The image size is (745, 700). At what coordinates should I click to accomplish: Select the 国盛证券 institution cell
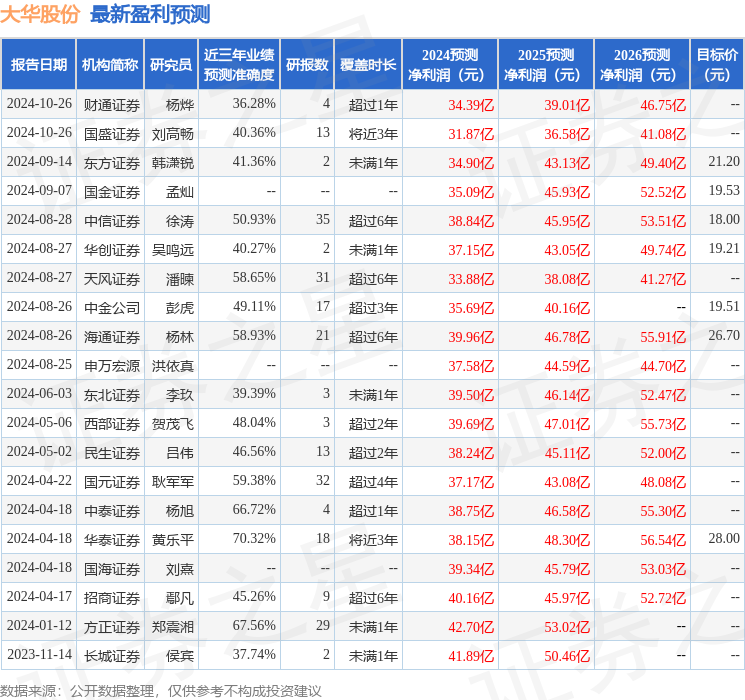tap(112, 134)
